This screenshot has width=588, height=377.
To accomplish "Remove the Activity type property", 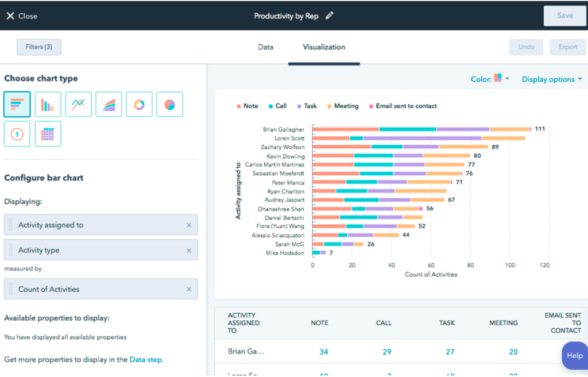I will pyautogui.click(x=188, y=251).
